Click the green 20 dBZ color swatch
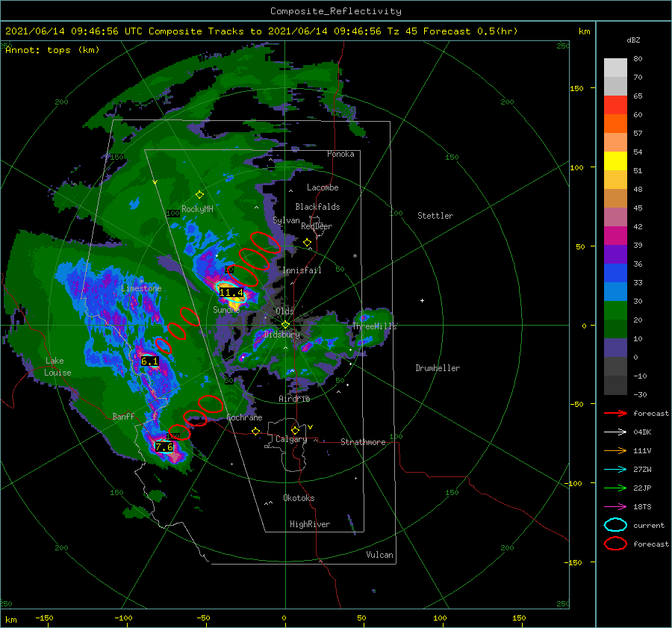This screenshot has width=672, height=628. click(615, 329)
